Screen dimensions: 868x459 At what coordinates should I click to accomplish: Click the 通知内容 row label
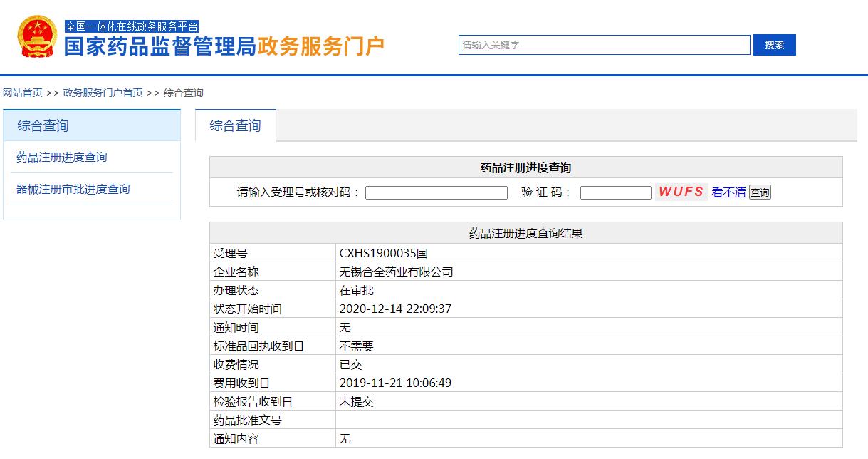click(236, 438)
